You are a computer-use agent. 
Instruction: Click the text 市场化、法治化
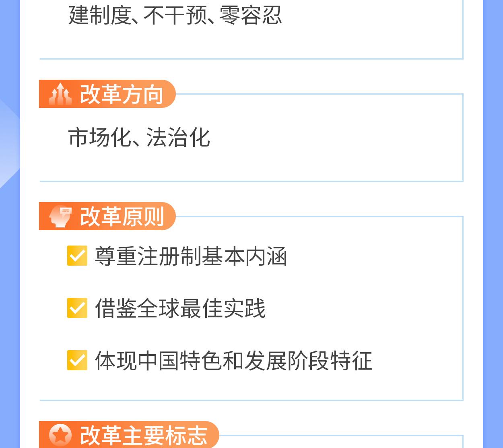[139, 137]
